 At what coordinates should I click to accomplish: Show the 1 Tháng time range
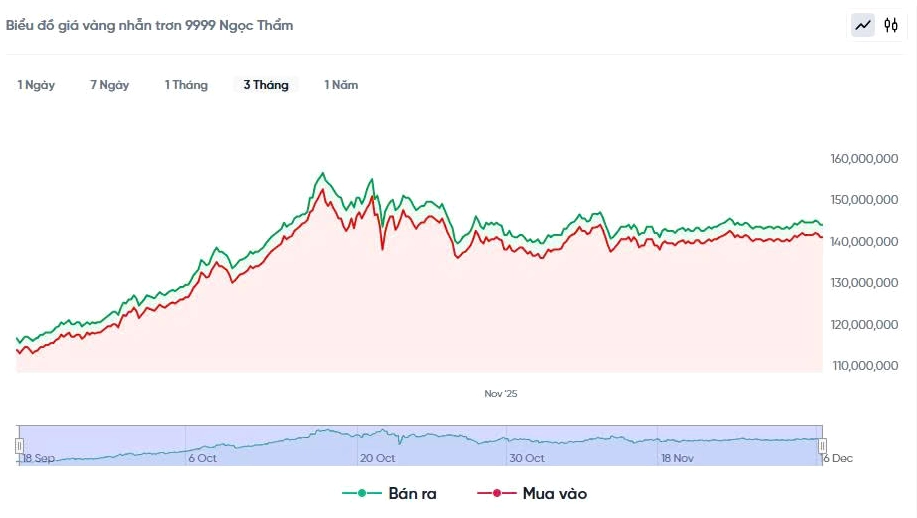pyautogui.click(x=186, y=85)
